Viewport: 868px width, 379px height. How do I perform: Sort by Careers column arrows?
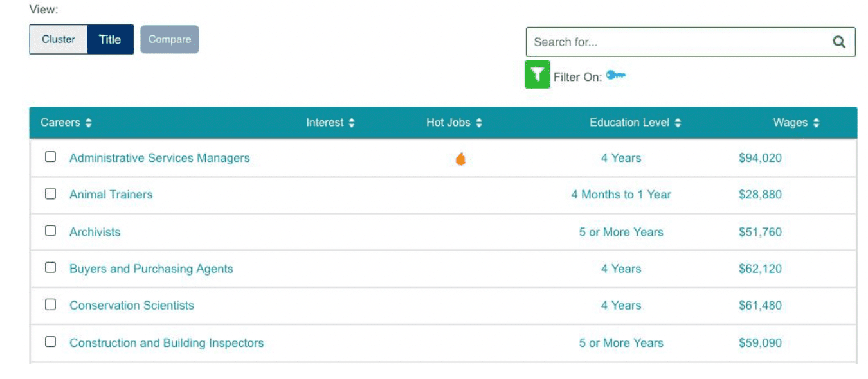click(x=88, y=123)
